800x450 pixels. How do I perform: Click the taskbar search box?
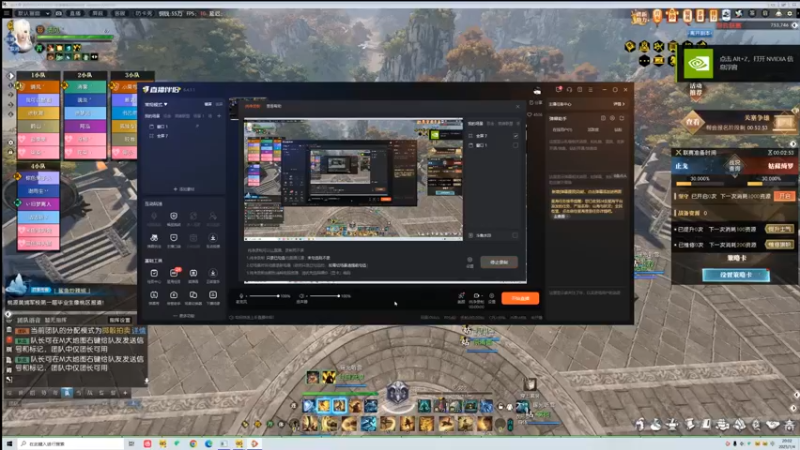(71, 444)
